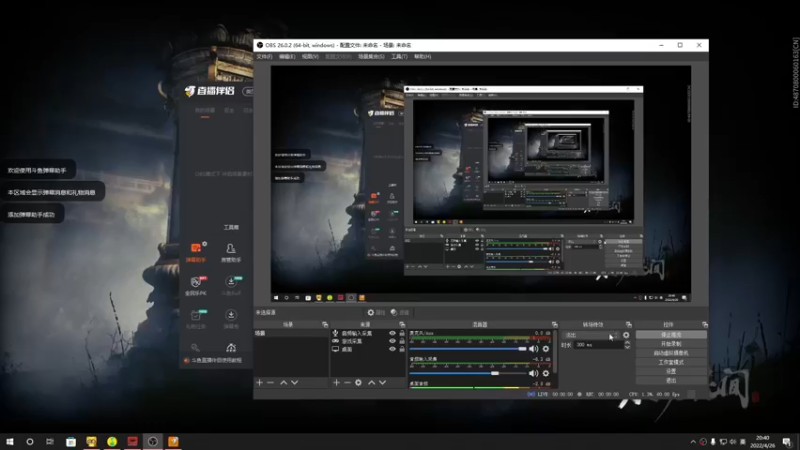
Task: Click 退出 button in Controls
Action: (671, 381)
